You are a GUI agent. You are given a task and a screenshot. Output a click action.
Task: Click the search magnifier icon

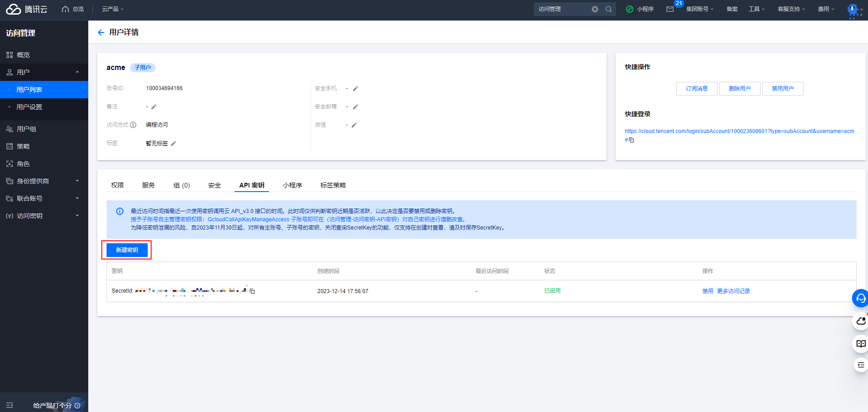click(609, 9)
